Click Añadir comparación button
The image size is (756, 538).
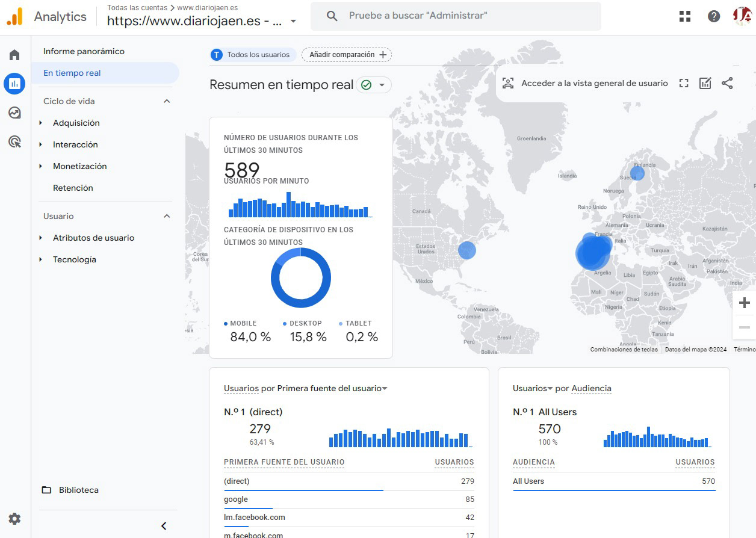347,55
